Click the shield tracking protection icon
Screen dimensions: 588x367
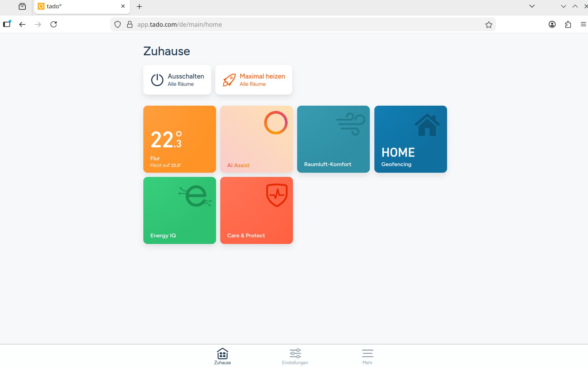tap(118, 24)
